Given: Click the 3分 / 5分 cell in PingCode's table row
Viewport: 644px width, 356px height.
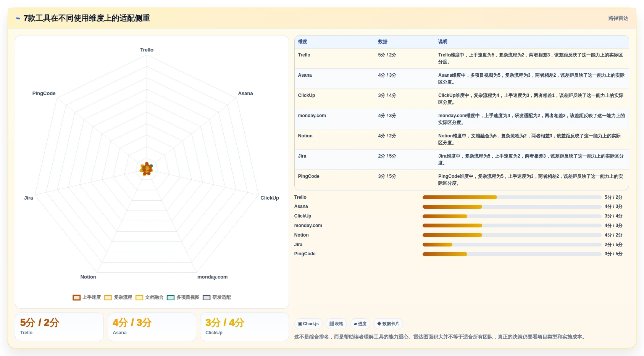Looking at the screenshot, I should click(387, 177).
